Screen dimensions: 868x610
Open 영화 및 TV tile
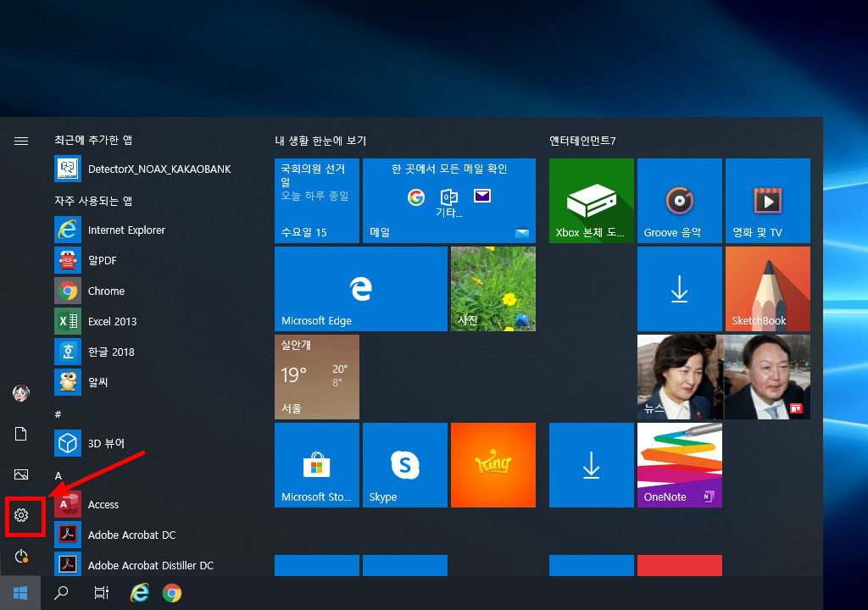768,201
